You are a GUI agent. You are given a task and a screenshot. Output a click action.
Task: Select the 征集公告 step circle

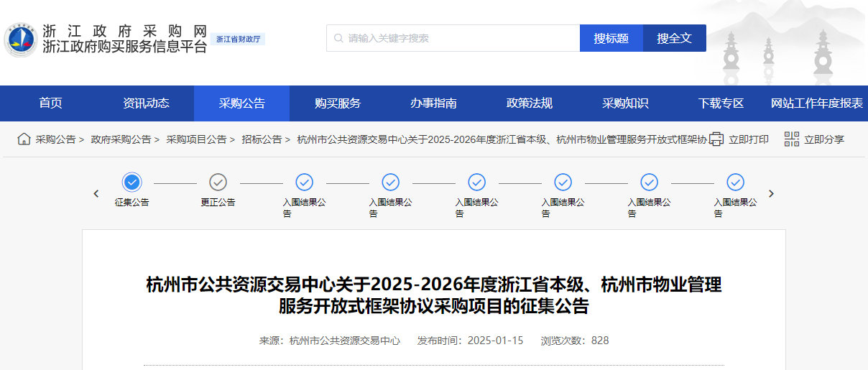(x=131, y=182)
